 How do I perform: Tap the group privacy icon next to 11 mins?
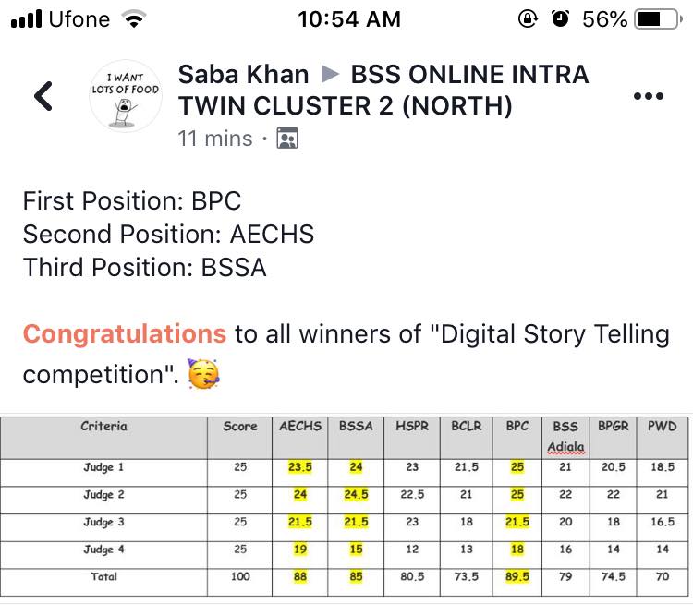pyautogui.click(x=287, y=139)
